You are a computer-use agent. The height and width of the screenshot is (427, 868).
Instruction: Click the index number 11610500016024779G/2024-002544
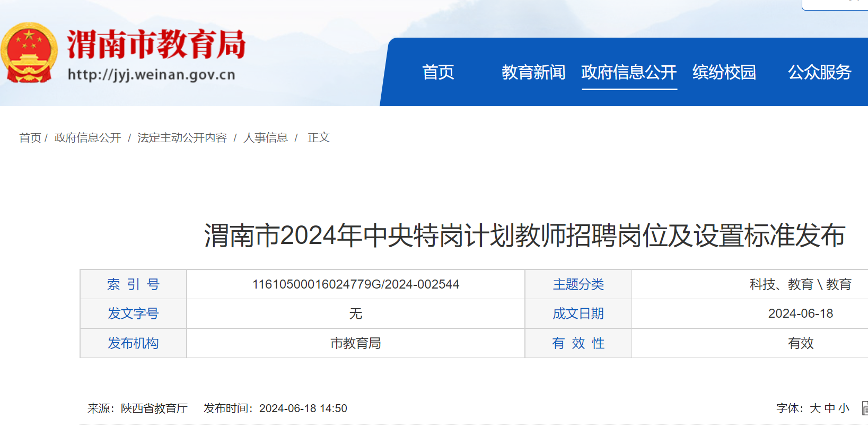(x=356, y=284)
